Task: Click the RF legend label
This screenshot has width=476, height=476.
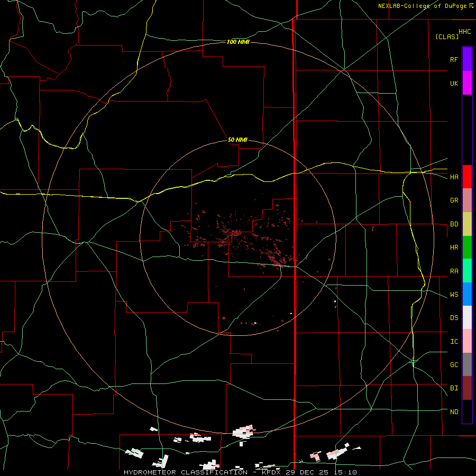Action: click(454, 59)
